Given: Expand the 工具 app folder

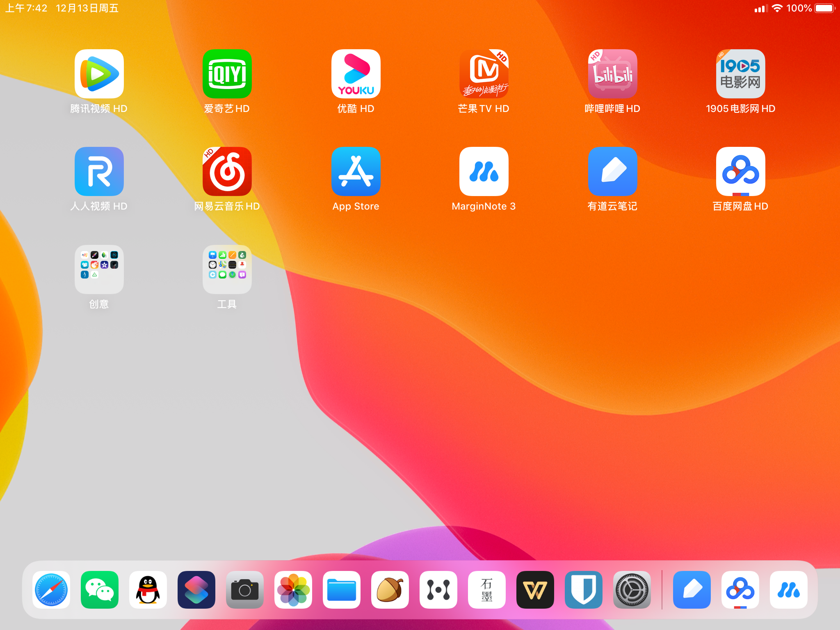Looking at the screenshot, I should coord(227,269).
